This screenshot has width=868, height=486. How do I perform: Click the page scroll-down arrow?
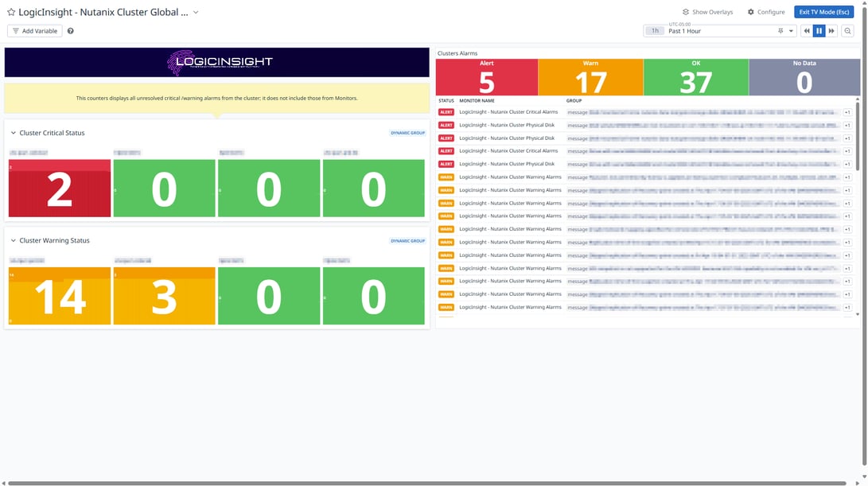click(865, 476)
